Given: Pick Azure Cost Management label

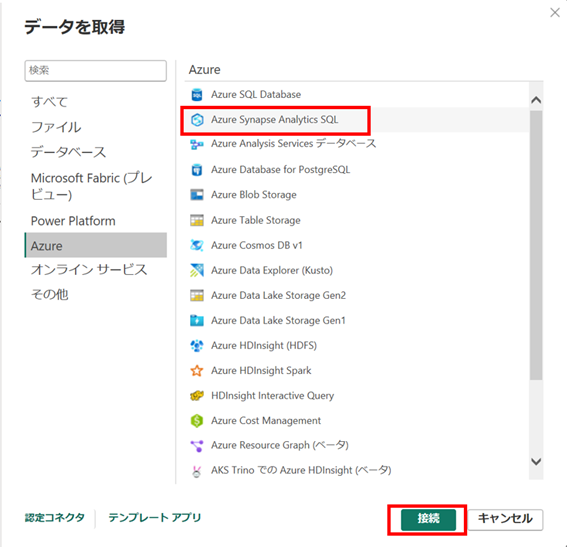Looking at the screenshot, I should pos(266,421).
